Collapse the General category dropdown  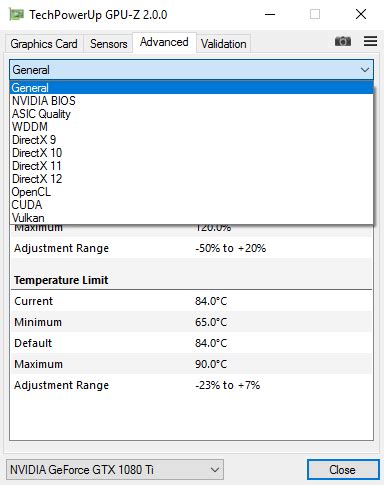[x=191, y=70]
